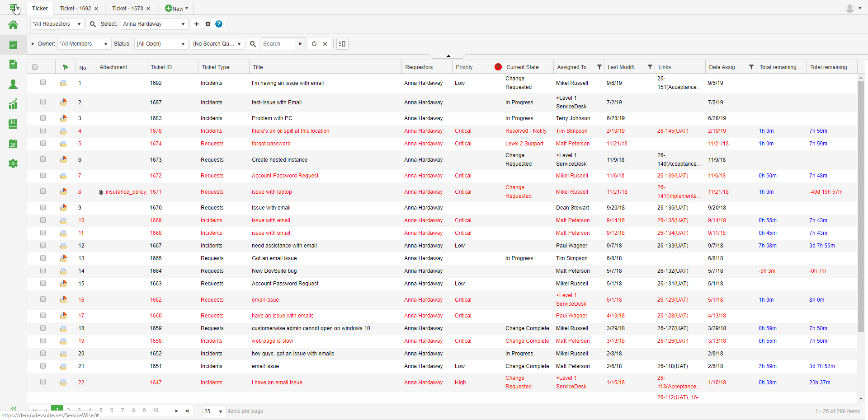Open the Knowledge Base book icon
Viewport: 868px width, 420px height.
point(13,124)
